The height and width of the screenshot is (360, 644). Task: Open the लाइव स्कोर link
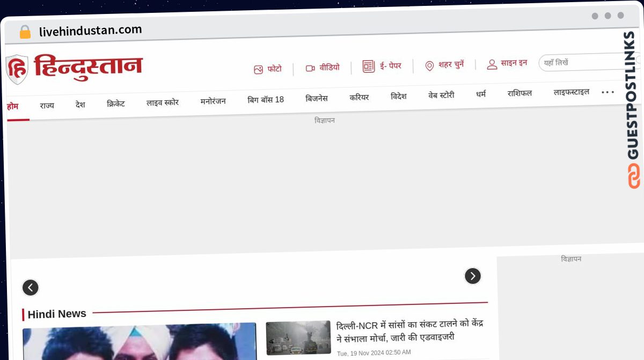coord(163,102)
